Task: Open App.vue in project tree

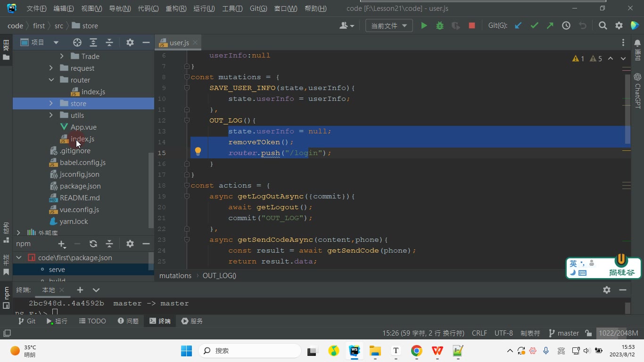Action: pos(83,127)
